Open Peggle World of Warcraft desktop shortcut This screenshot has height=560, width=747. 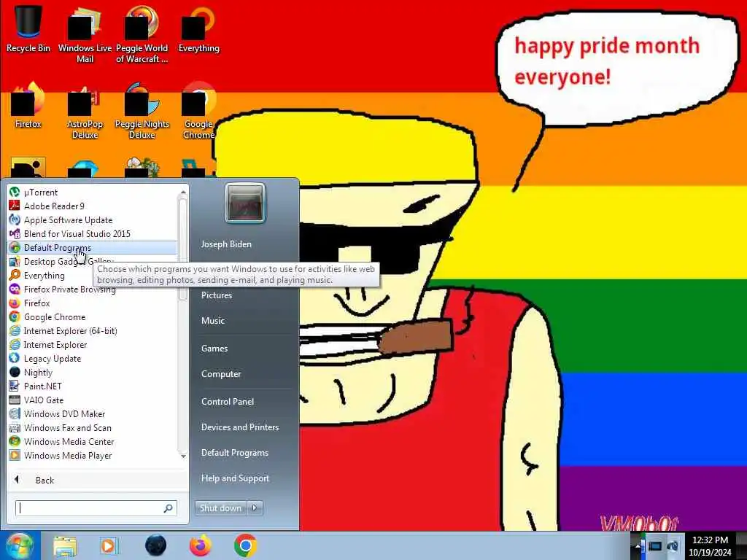142,34
